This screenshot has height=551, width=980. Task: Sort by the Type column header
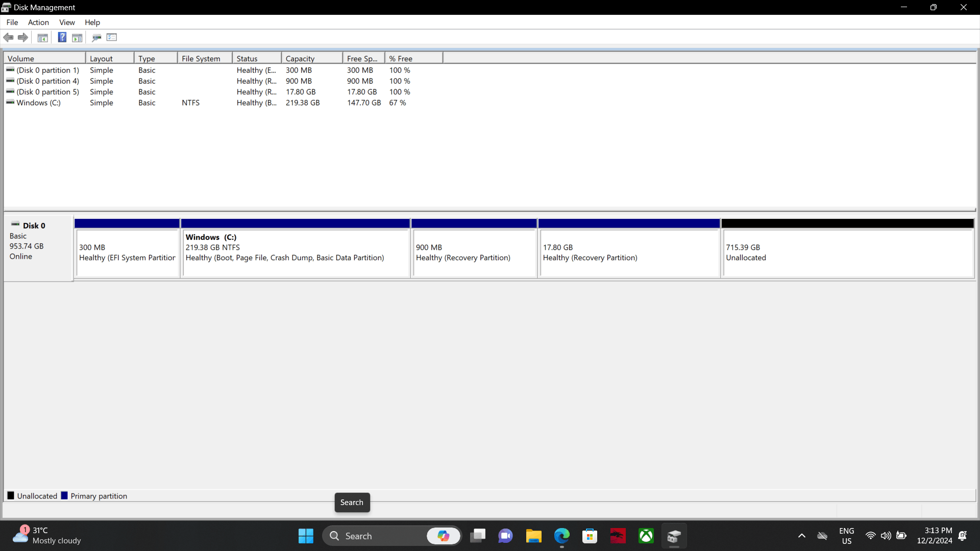(156, 58)
